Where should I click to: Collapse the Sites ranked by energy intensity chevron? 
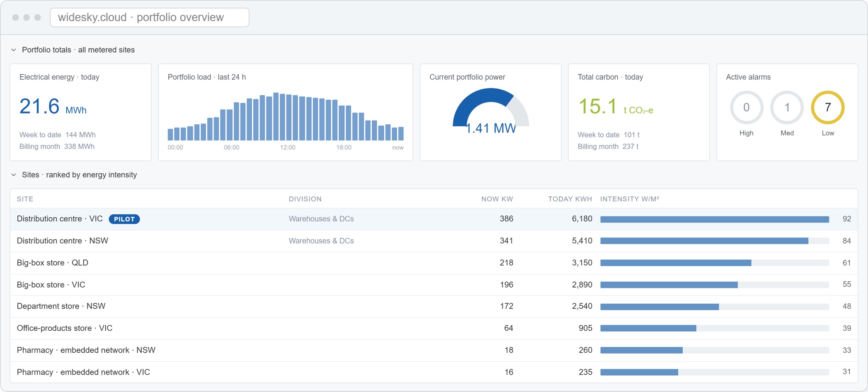(14, 175)
